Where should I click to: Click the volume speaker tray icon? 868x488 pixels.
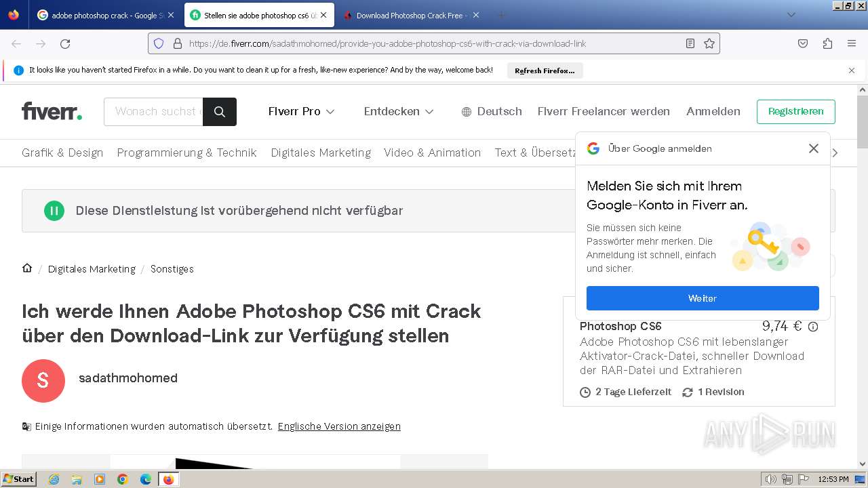771,479
